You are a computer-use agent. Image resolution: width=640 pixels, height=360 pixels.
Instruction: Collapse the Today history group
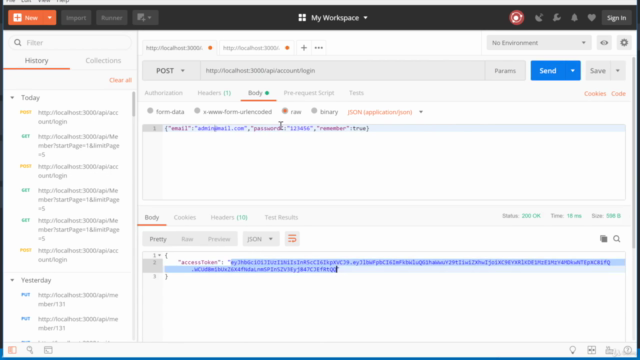[12, 98]
